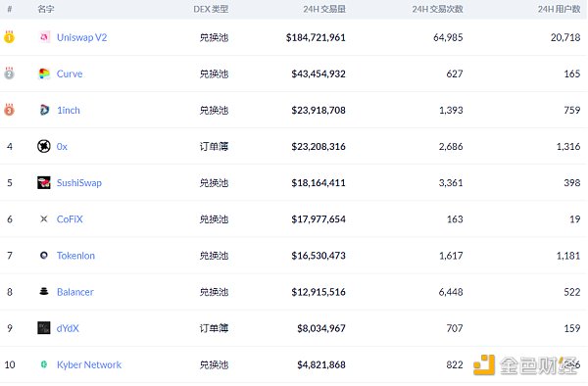
Task: Open the Kyber Network link
Action: click(x=89, y=364)
